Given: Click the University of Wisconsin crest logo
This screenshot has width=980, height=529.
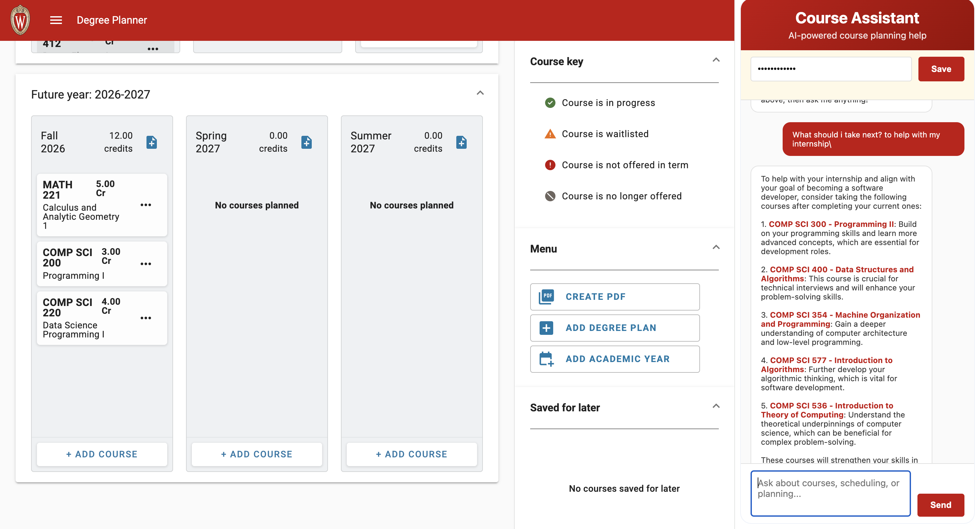Looking at the screenshot, I should [x=20, y=20].
